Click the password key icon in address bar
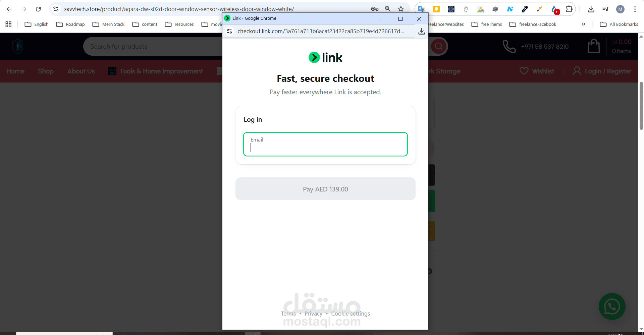Screen dimensions: 644x335 tap(375, 9)
